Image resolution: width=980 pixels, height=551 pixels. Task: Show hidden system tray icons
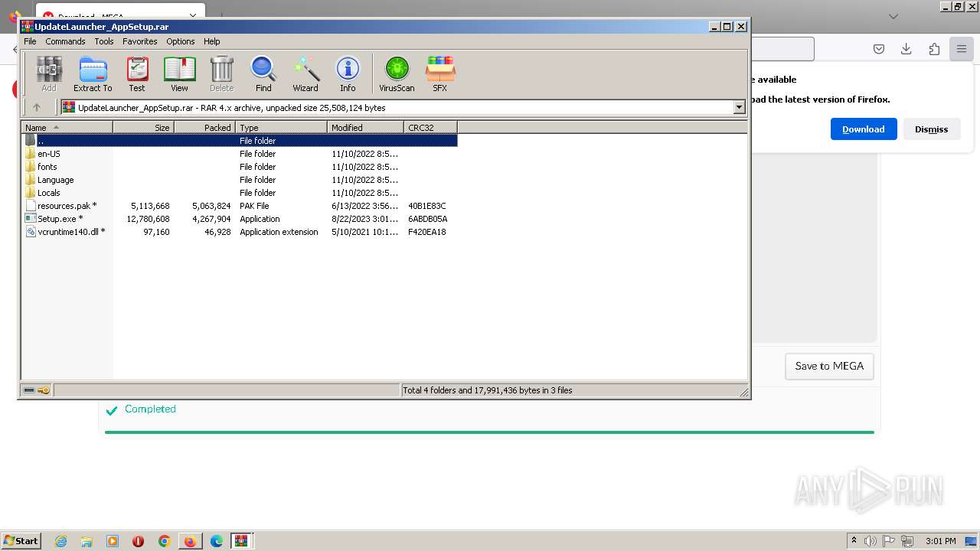(x=854, y=541)
